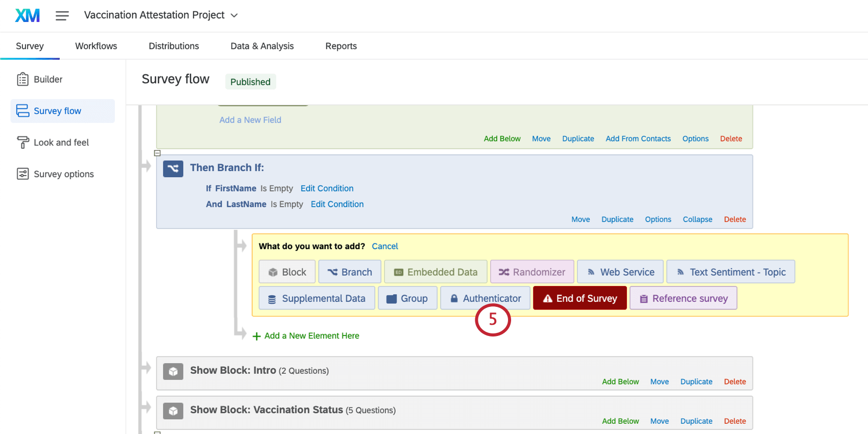Collapse the branch using the minus box
Screen dimensions: 868x434
157,153
